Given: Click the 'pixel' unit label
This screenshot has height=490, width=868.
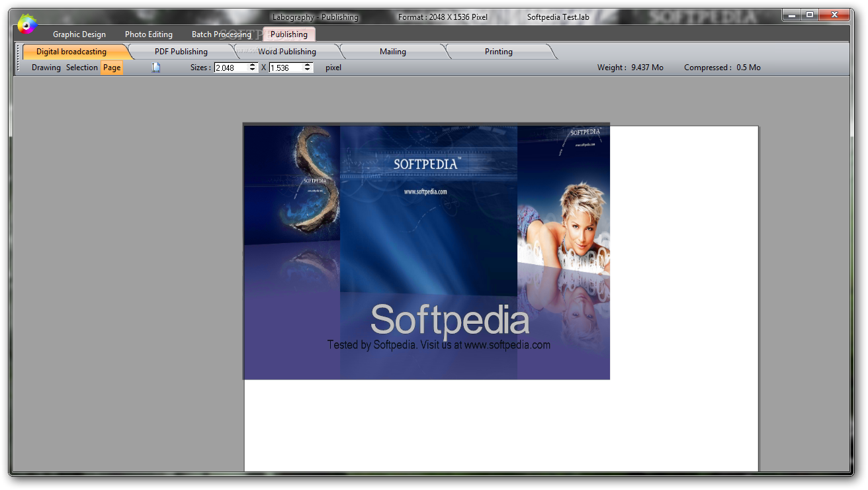Looking at the screenshot, I should click(333, 68).
